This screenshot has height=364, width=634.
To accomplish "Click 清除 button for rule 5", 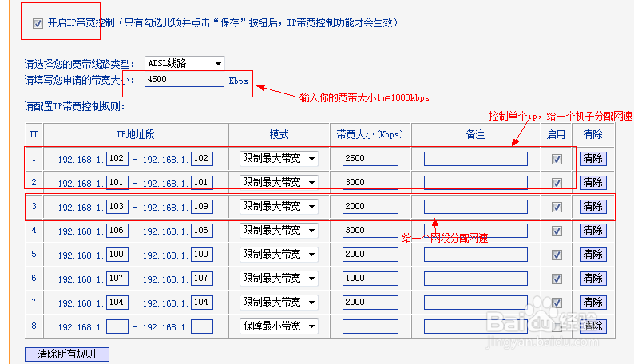I will tap(592, 255).
